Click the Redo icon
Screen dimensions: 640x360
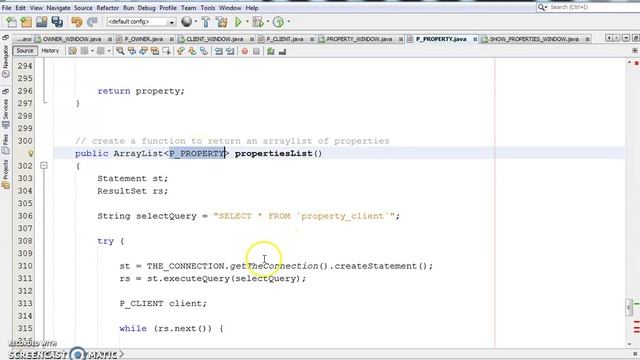pos(92,22)
